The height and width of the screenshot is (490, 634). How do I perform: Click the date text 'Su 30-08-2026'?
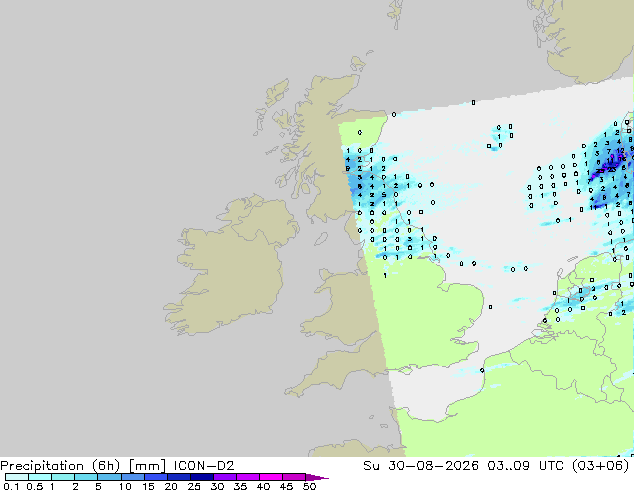coord(421,466)
